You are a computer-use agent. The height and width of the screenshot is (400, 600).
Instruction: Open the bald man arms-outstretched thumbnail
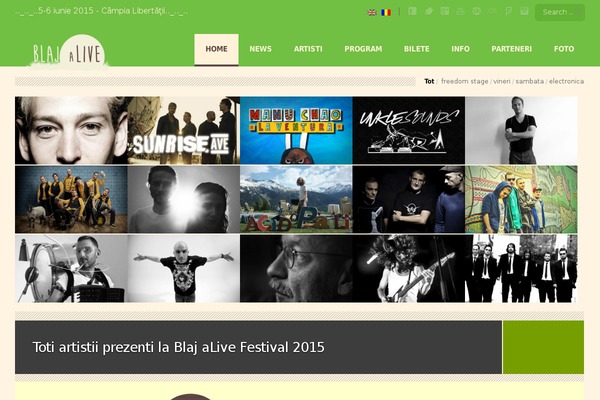184,268
